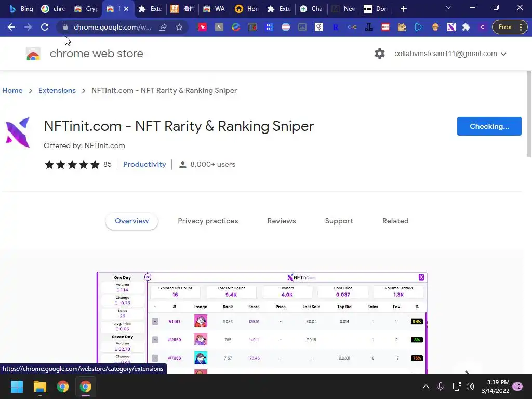Reload the current page
Viewport: 532px width, 399px height.
[45, 27]
